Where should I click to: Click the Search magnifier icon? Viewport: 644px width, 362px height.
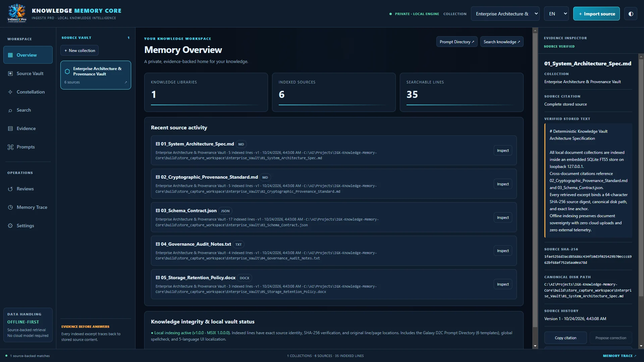(10, 110)
